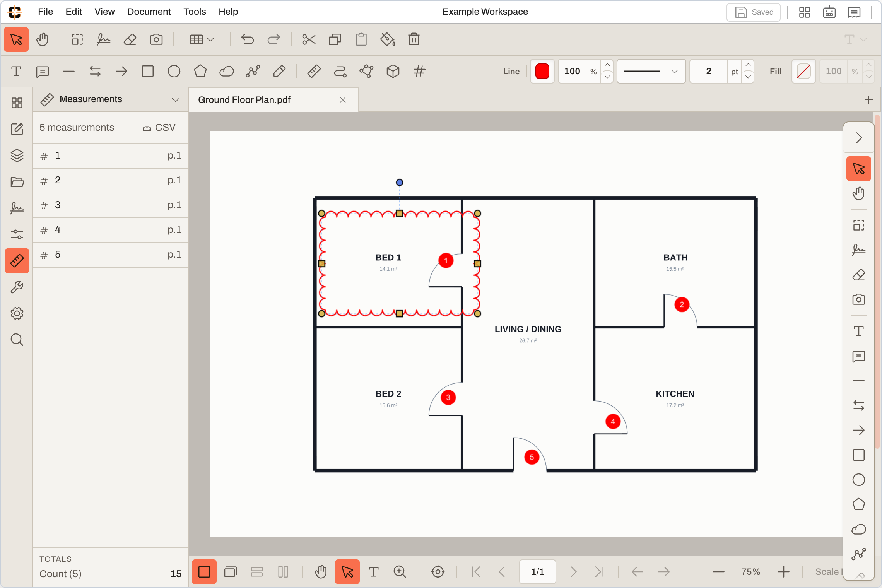Toggle side-by-side page view in the bottom bar
This screenshot has width=882, height=588.
pos(283,572)
